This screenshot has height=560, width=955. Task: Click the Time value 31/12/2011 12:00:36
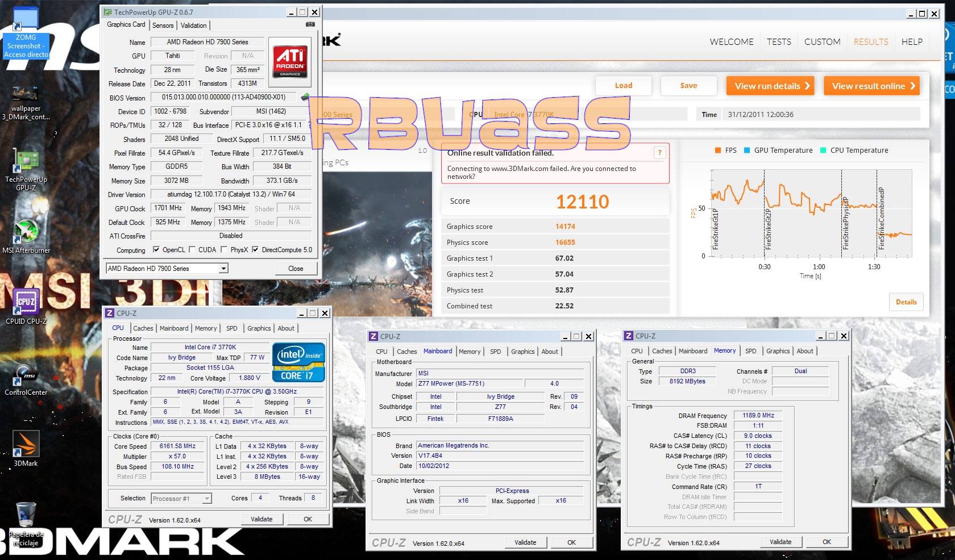[x=761, y=115]
